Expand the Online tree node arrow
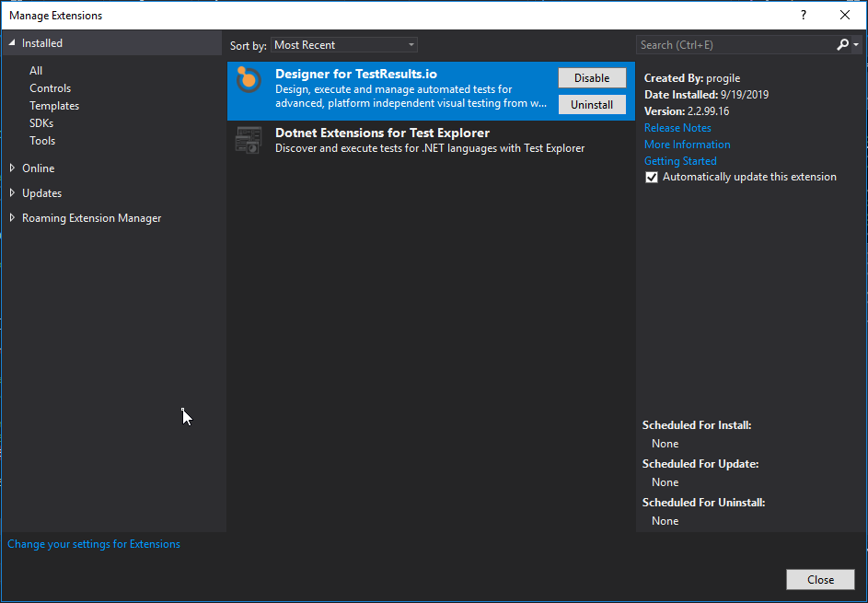The image size is (868, 603). click(x=12, y=168)
